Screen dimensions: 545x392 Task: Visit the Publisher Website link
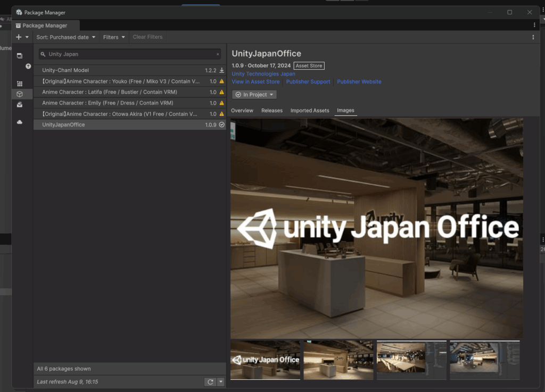(359, 81)
